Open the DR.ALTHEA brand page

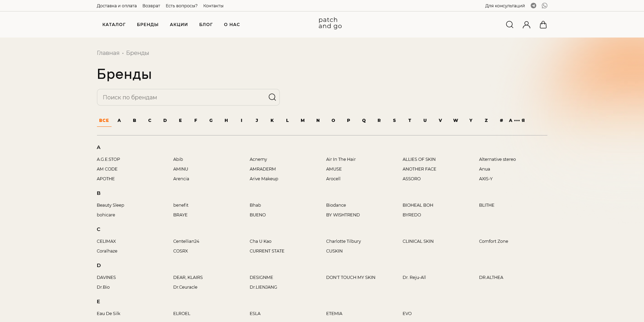491,278
